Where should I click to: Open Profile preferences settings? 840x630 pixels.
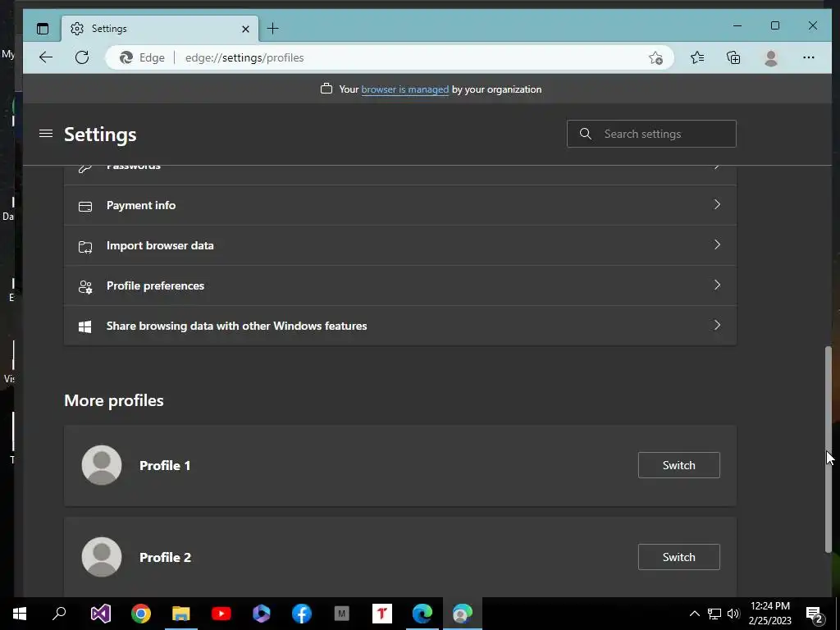(400, 285)
